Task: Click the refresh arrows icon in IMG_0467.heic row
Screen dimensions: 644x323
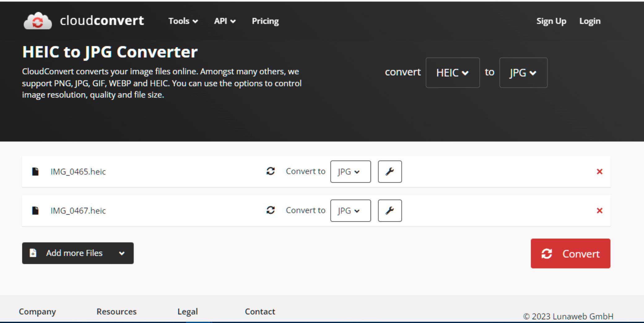Action: click(x=271, y=210)
